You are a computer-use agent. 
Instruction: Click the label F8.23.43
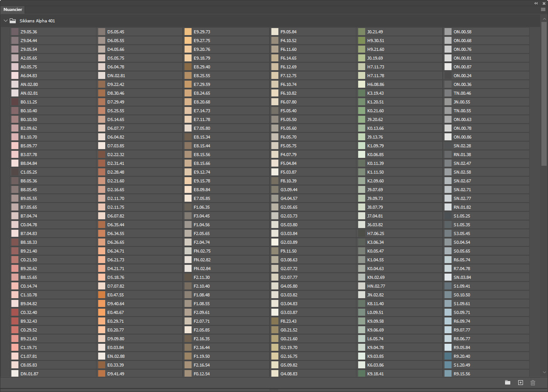289,321
